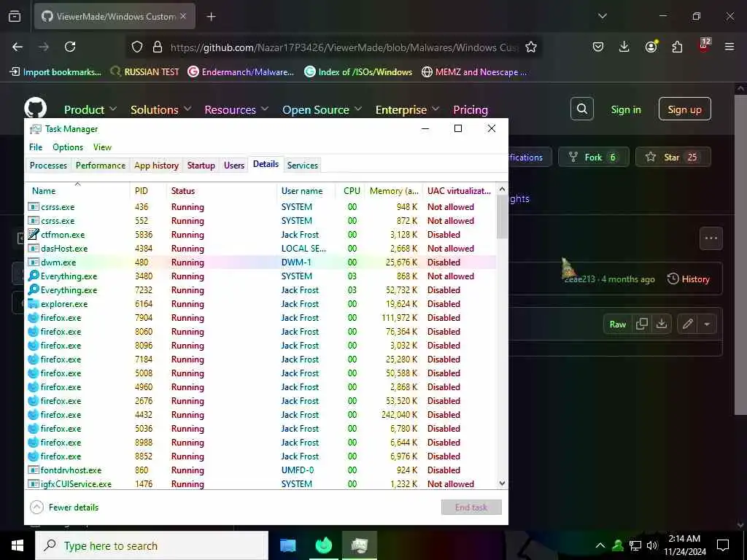Collapse Task Manager with Fewer details

pos(64,507)
